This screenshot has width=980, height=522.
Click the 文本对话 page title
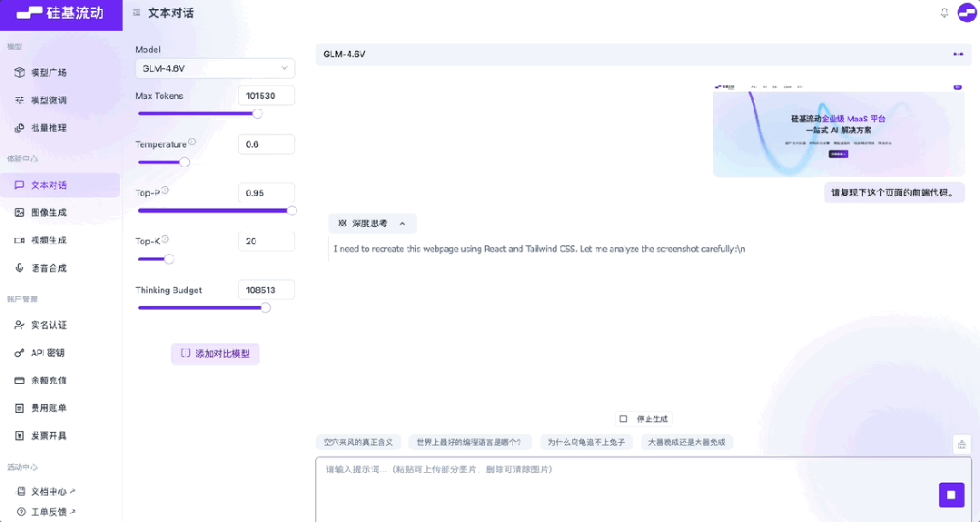pyautogui.click(x=171, y=13)
